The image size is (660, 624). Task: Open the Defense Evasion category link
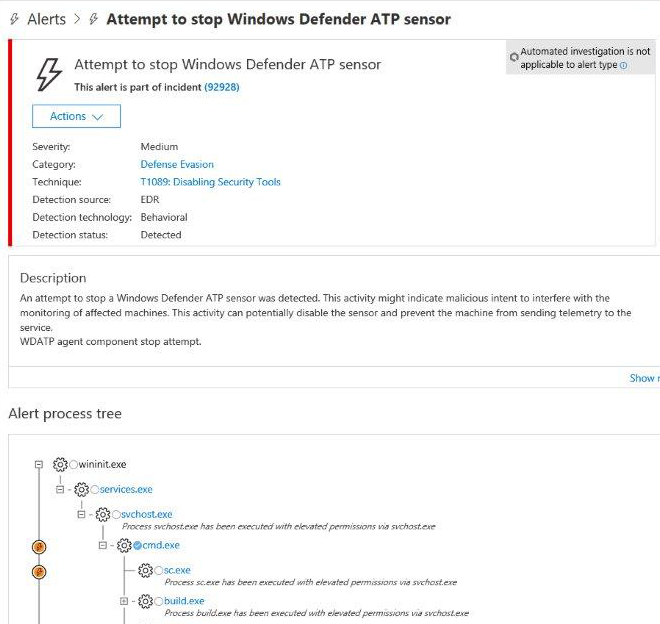coord(177,164)
